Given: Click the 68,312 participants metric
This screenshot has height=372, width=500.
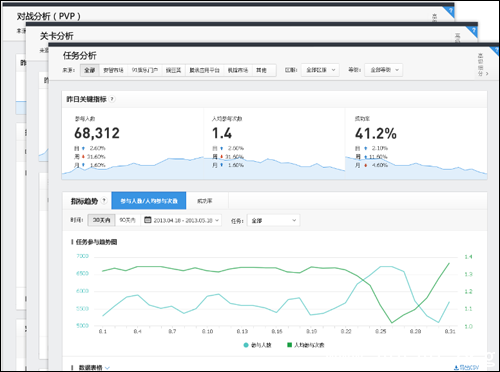Looking at the screenshot, I should tap(97, 133).
